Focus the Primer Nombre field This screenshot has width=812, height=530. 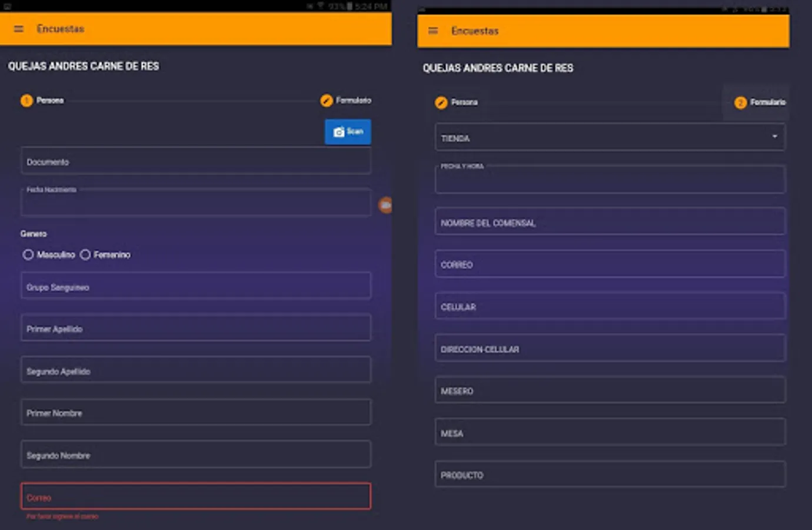click(x=196, y=412)
